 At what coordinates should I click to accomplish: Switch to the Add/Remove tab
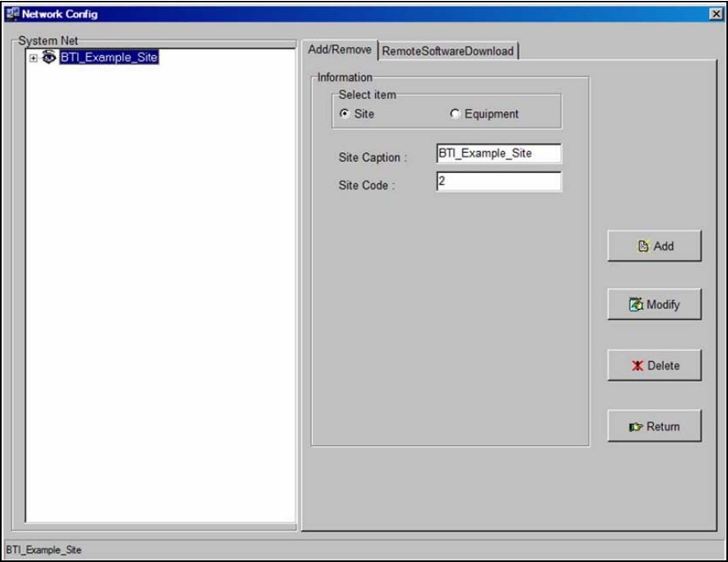coord(339,50)
